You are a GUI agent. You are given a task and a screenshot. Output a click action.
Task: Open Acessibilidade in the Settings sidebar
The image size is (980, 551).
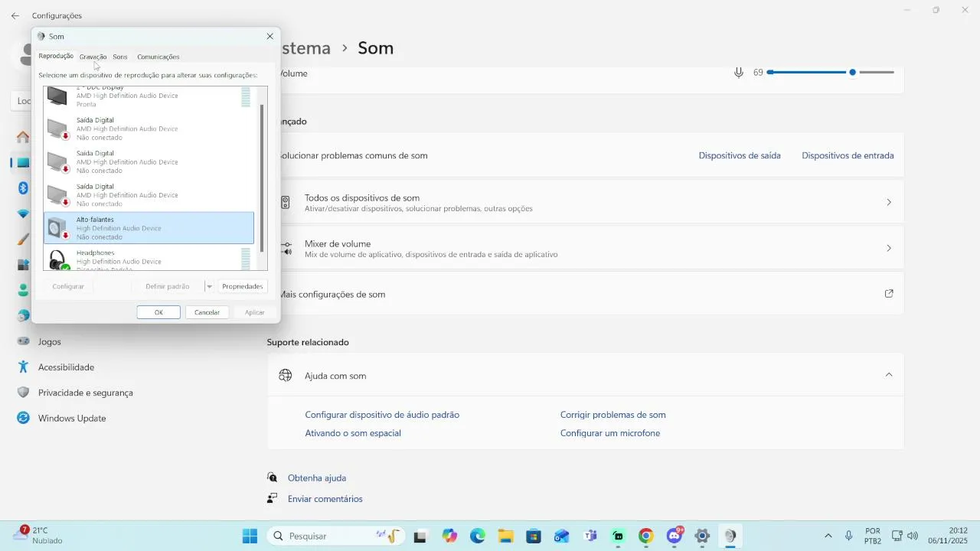pyautogui.click(x=66, y=367)
